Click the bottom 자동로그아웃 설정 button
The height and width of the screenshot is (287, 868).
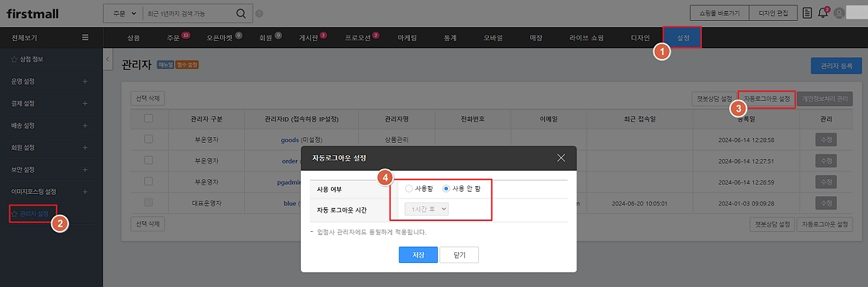[x=825, y=224]
